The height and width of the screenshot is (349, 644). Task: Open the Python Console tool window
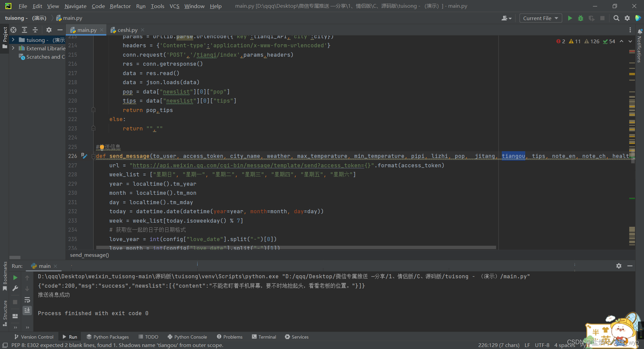(x=187, y=337)
